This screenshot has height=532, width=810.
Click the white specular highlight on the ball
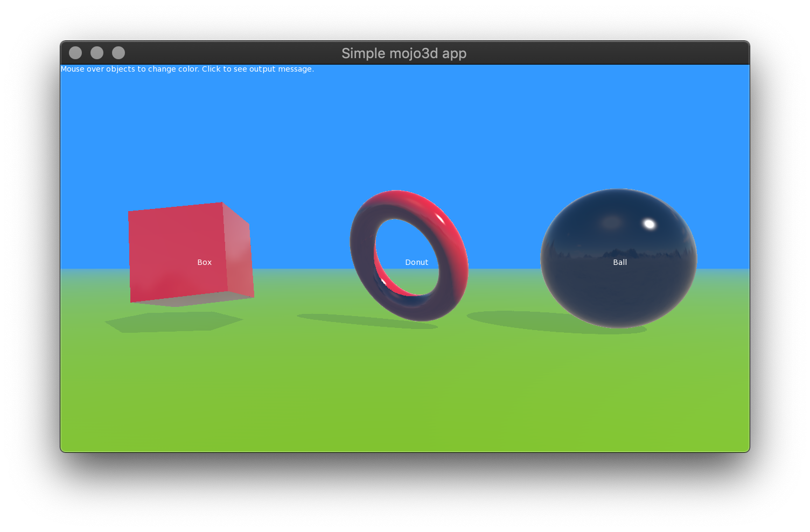pyautogui.click(x=650, y=224)
